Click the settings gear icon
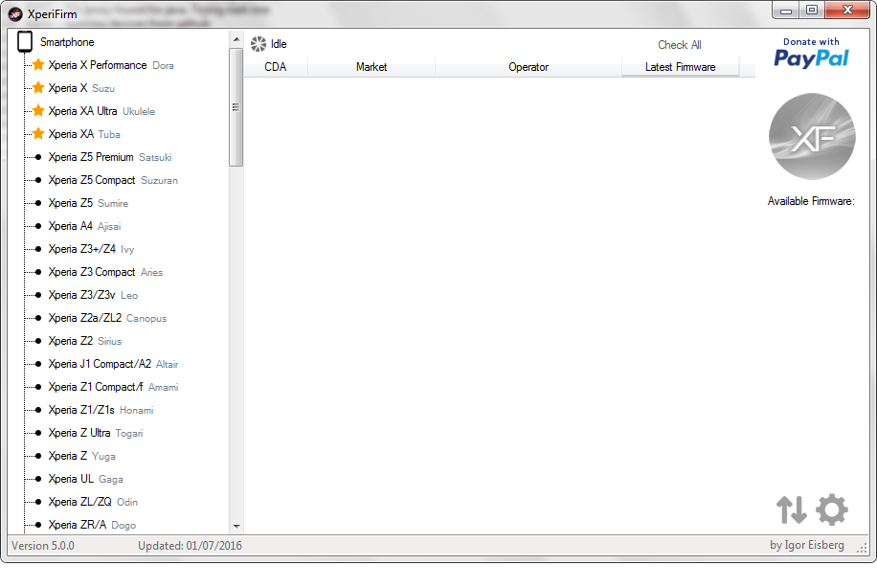This screenshot has width=877, height=588. point(831,509)
